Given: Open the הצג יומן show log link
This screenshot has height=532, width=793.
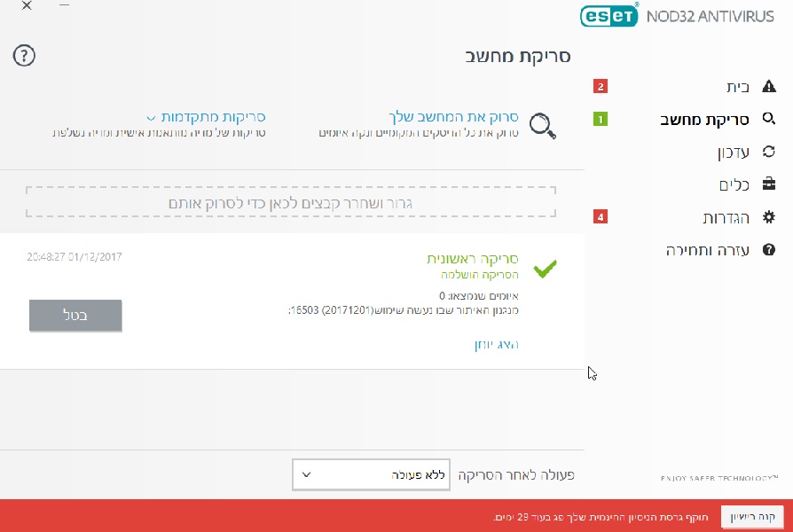Looking at the screenshot, I should [x=496, y=345].
